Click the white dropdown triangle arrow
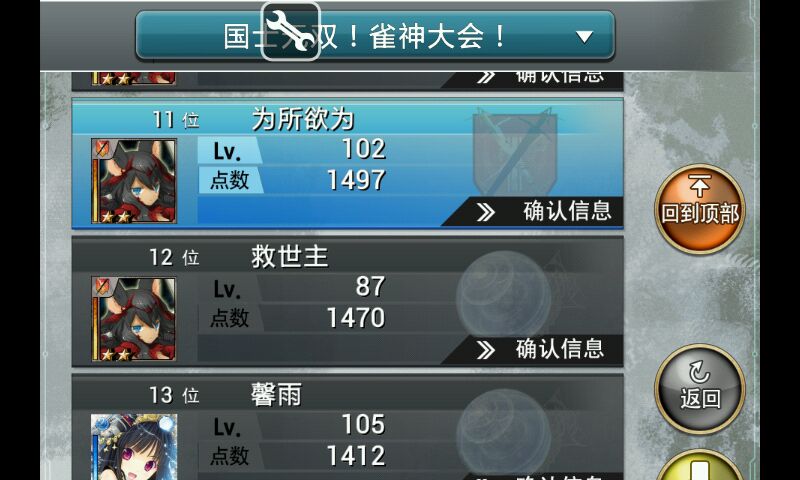 [x=584, y=37]
